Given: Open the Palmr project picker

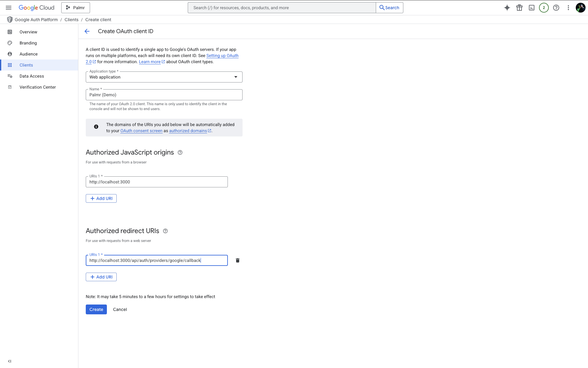Looking at the screenshot, I should click(76, 8).
